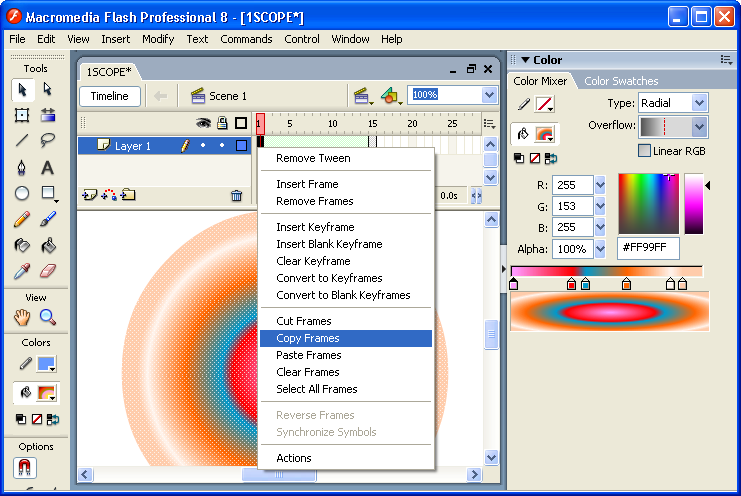Open the stage zoom 100% dropdown

point(489,95)
